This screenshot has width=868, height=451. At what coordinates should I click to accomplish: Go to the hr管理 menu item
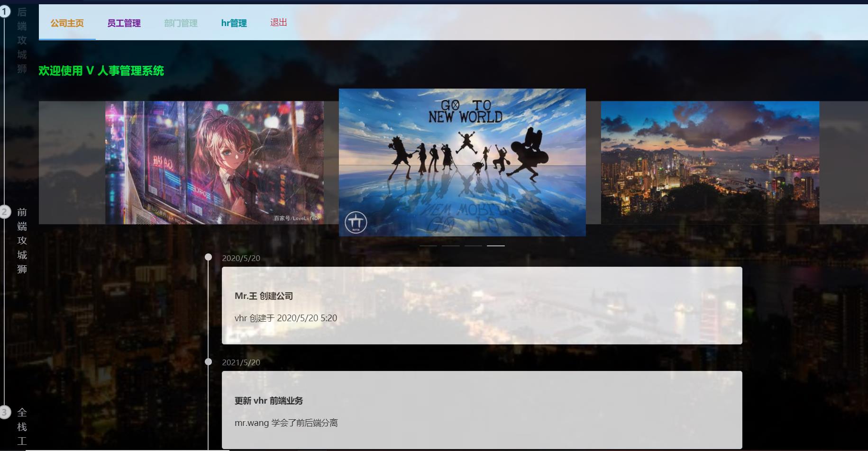click(x=234, y=23)
